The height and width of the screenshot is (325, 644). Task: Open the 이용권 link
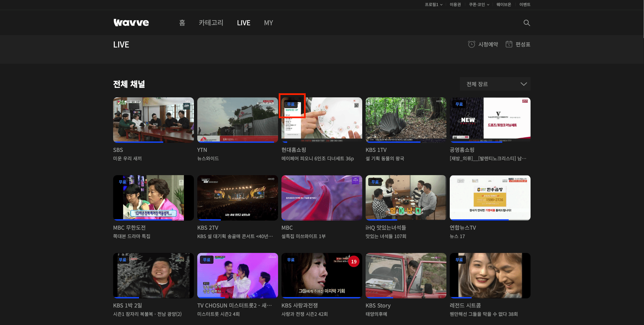tap(455, 5)
